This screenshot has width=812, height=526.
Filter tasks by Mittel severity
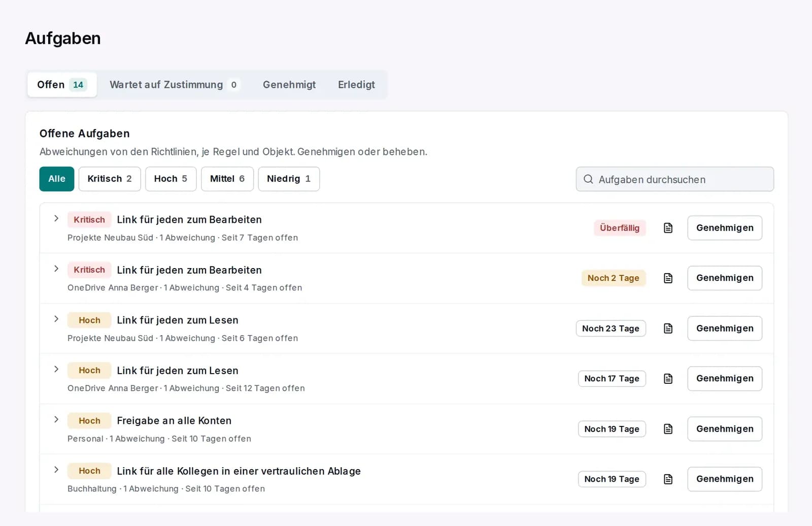pyautogui.click(x=227, y=179)
